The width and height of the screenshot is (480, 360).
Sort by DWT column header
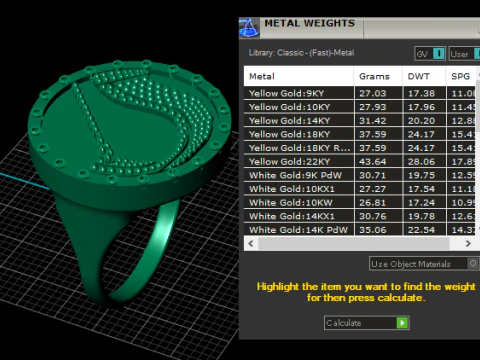click(424, 76)
